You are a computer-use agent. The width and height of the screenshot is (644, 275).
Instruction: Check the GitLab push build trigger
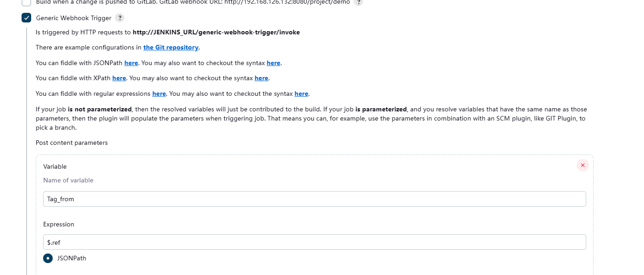[26, 2]
